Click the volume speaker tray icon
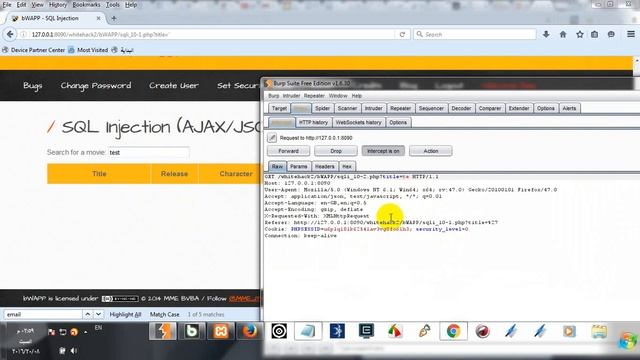Viewport: 640px width, 360px height. [x=74, y=351]
